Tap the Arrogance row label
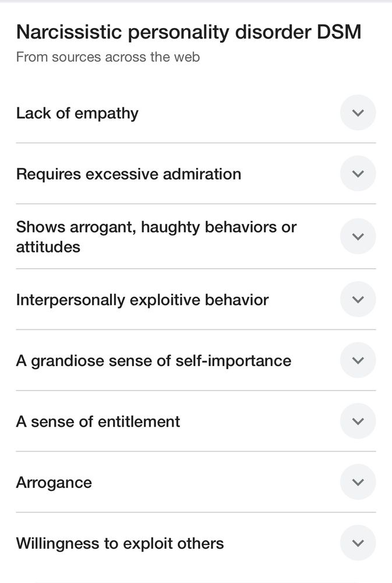Image resolution: width=392 pixels, height=583 pixels. click(x=54, y=483)
